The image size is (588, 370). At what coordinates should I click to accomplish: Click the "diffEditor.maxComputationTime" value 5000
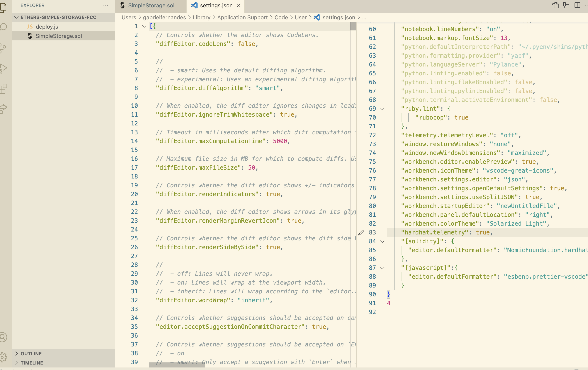tap(280, 141)
